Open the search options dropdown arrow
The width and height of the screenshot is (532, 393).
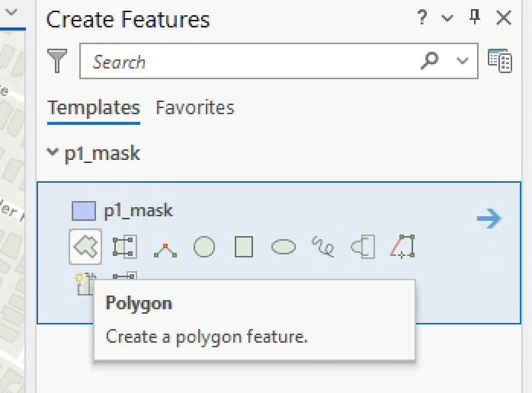coord(463,62)
